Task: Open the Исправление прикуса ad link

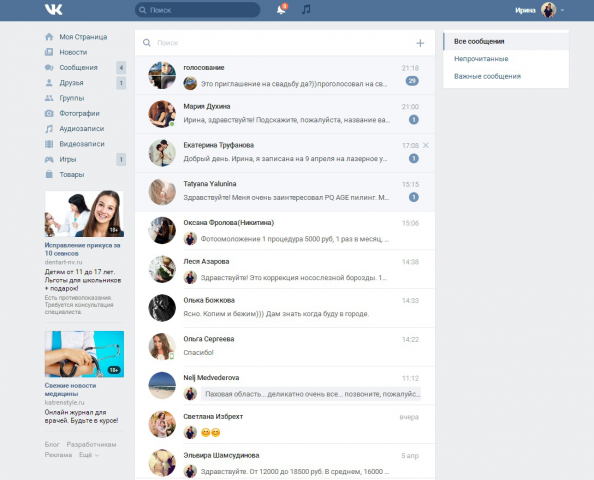Action: [x=82, y=249]
